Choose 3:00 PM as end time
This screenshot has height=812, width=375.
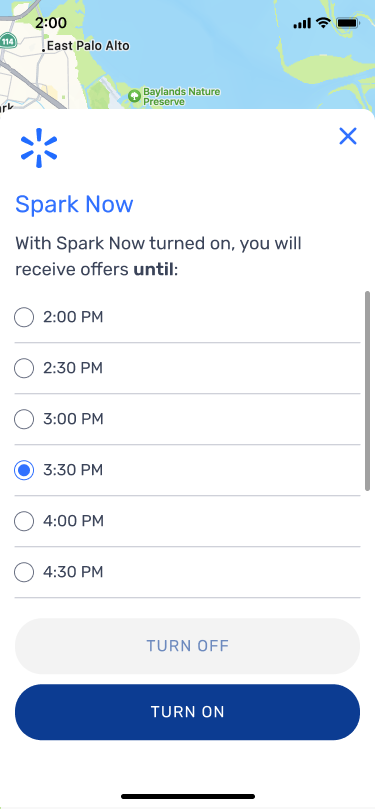[x=187, y=419]
